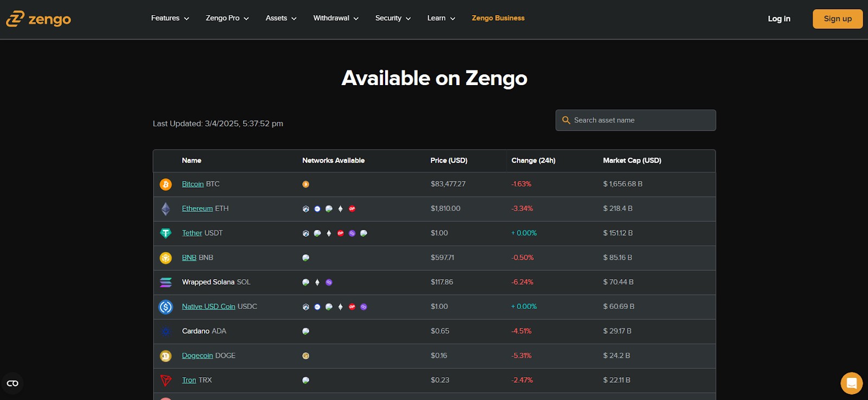The image size is (868, 400).
Task: Focus the Search asset name field
Action: pyautogui.click(x=635, y=120)
